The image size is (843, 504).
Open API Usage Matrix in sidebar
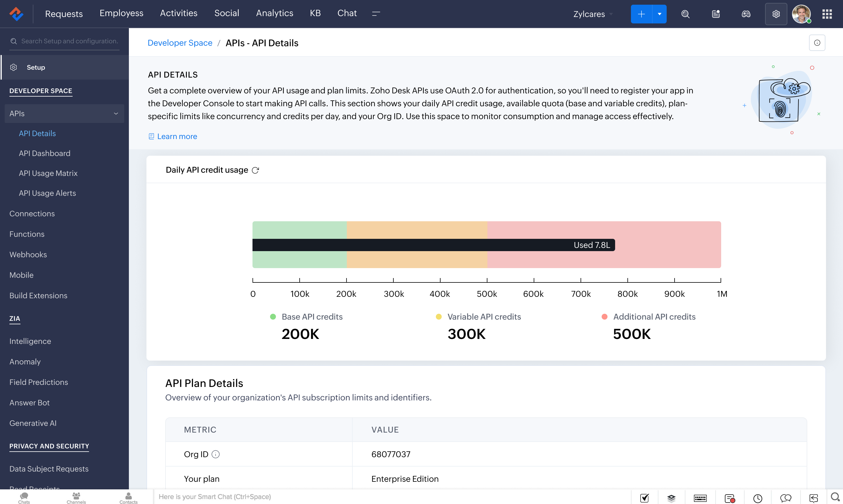click(x=48, y=173)
